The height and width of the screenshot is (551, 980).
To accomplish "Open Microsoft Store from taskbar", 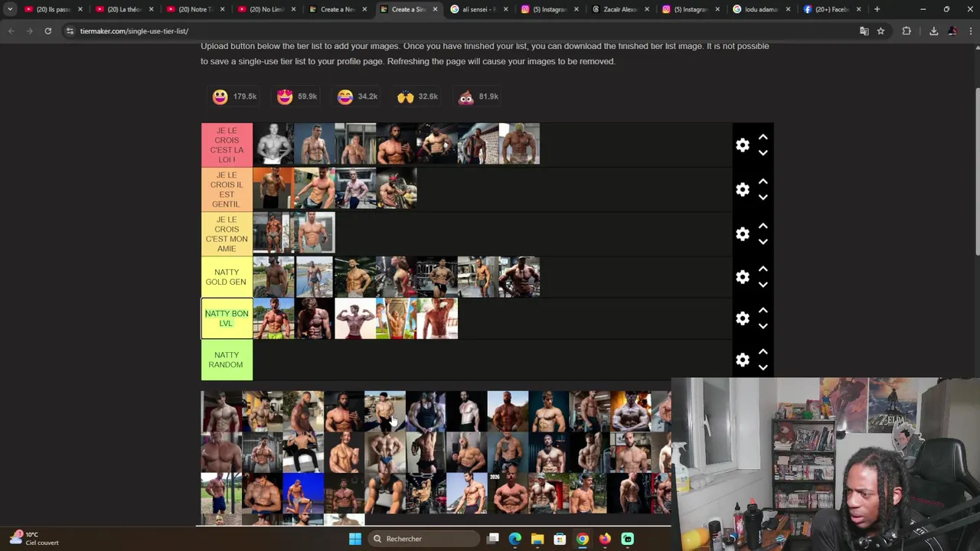I will coord(560,539).
